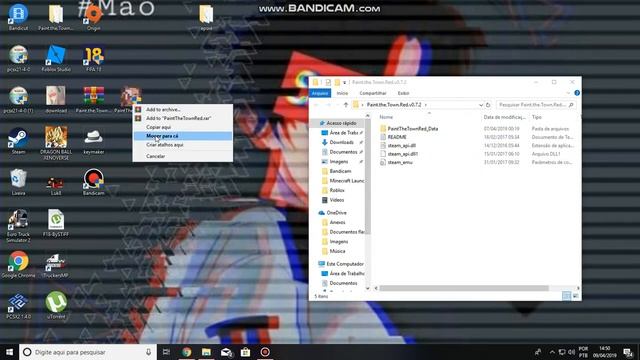This screenshot has width=640, height=360.
Task: Select the keymaker hat icon
Action: (93, 141)
